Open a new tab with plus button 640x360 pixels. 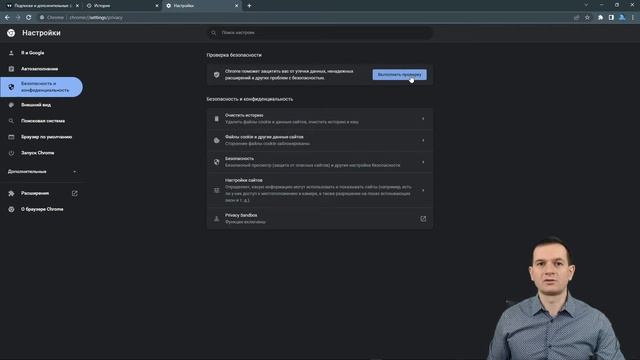click(x=249, y=6)
